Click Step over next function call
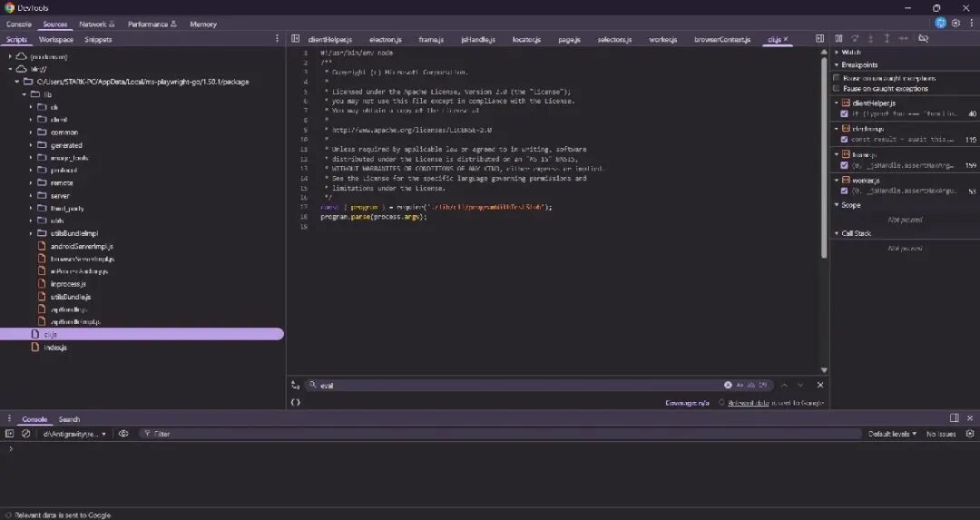Viewport: 980px width, 520px height. 855,39
